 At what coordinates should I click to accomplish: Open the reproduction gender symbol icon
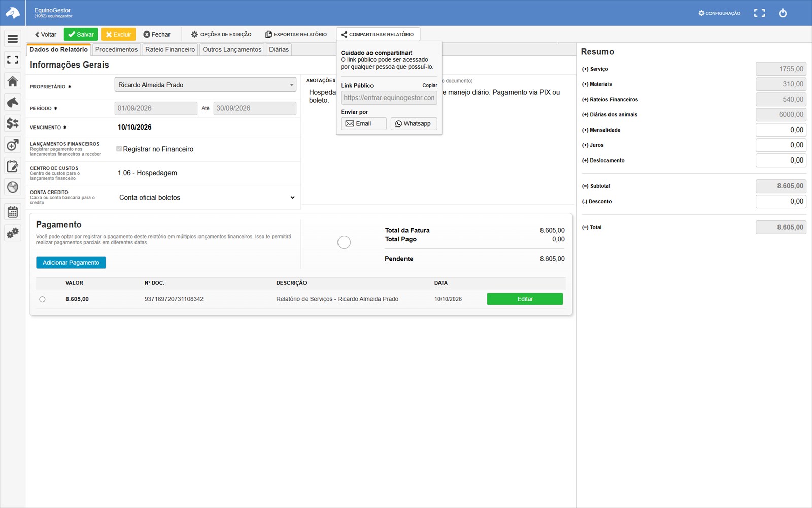(13, 145)
